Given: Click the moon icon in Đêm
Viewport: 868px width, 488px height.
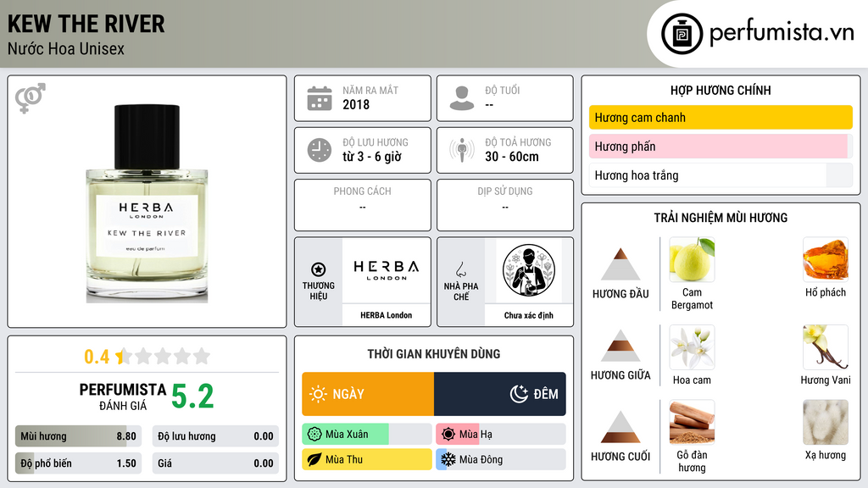Looking at the screenshot, I should 519,394.
